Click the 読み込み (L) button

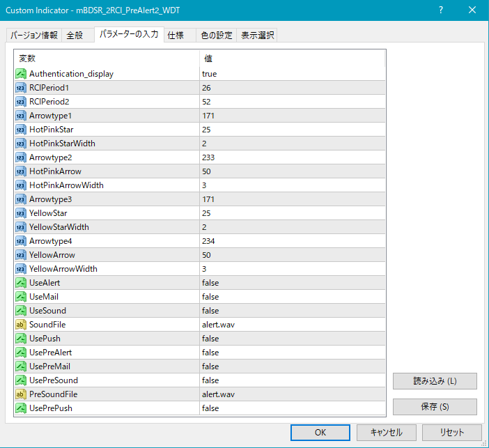435,381
